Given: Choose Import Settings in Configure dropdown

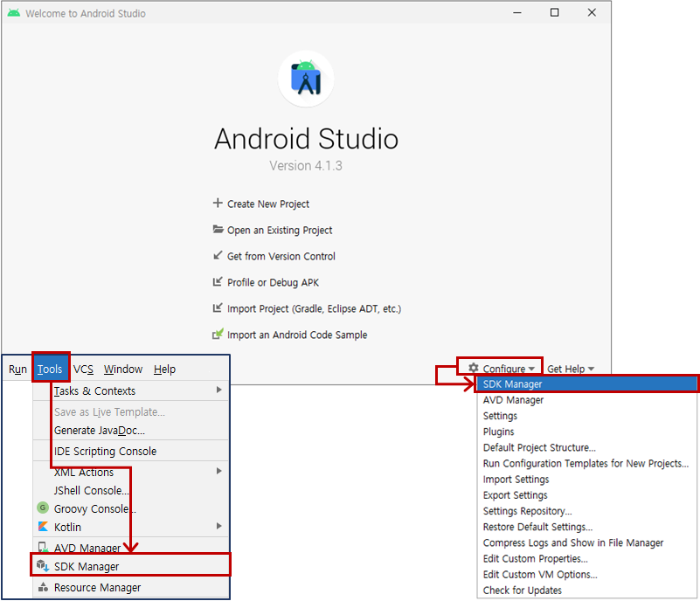Looking at the screenshot, I should pos(586,480).
